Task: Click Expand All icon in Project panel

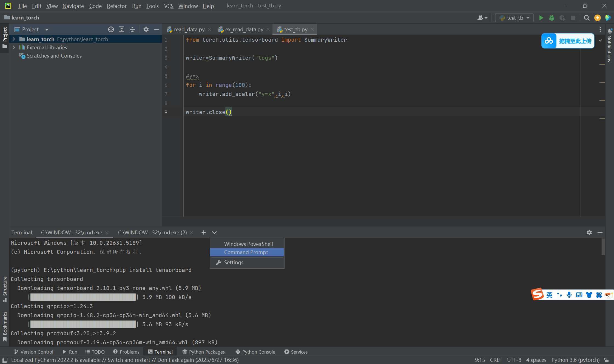Action: click(122, 29)
